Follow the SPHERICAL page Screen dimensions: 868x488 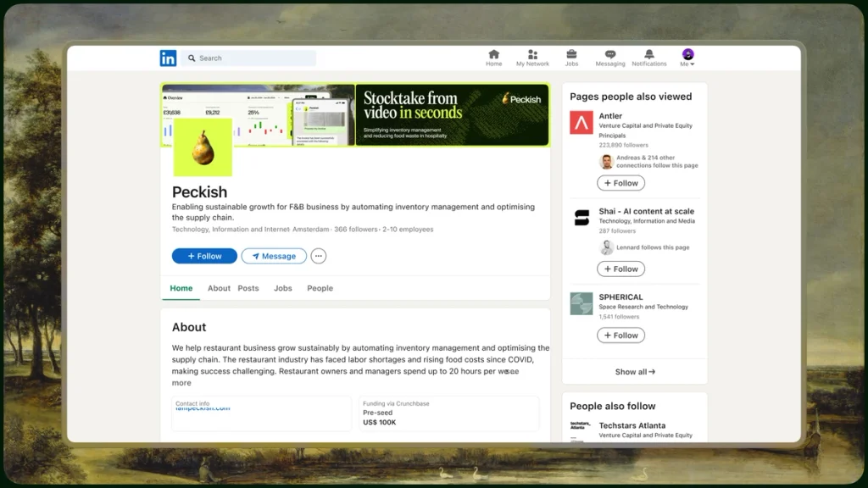coord(620,335)
